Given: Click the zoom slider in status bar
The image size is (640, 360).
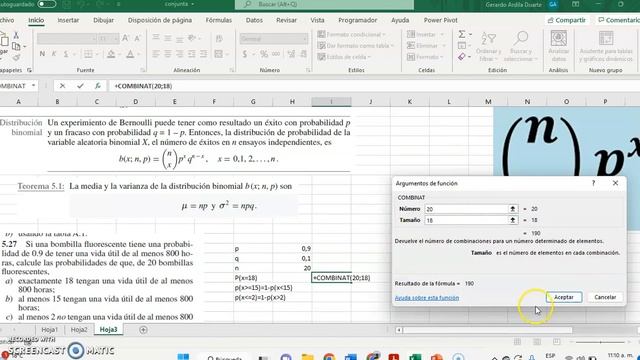Looking at the screenshot, I should [x=600, y=342].
